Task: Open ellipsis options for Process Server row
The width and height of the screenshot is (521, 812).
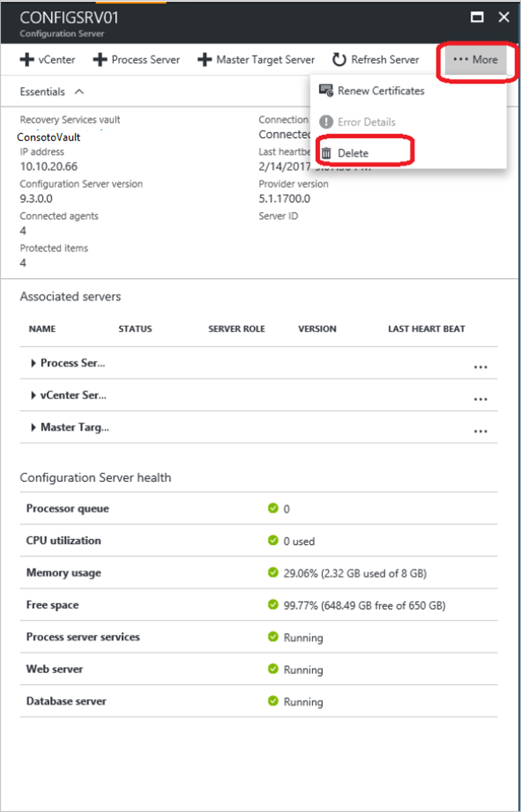Action: pos(480,367)
